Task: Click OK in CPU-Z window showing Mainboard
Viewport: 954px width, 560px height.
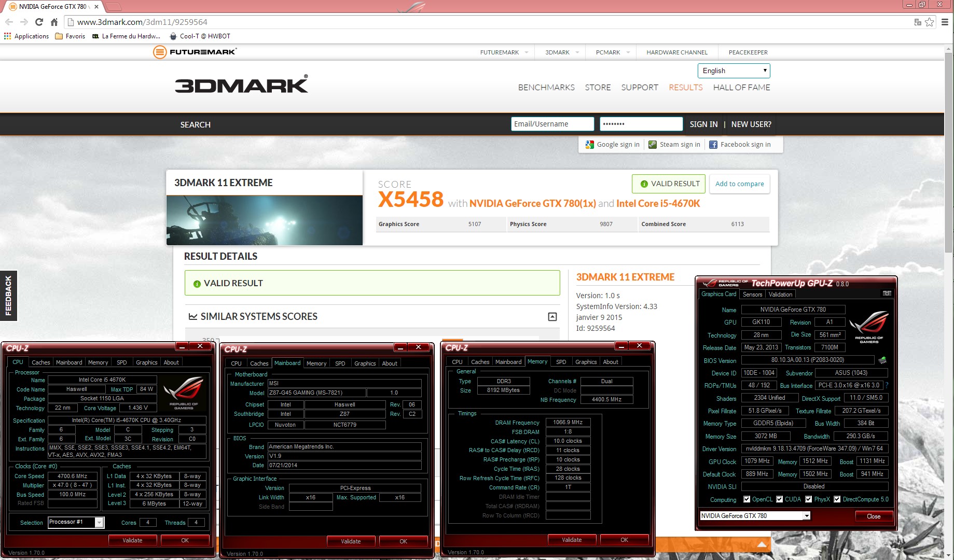Action: [403, 541]
